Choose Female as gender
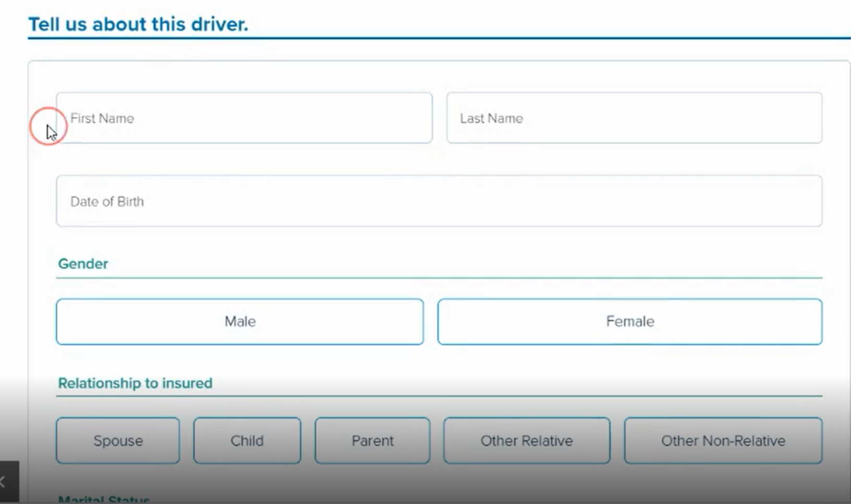The height and width of the screenshot is (504, 851). click(630, 322)
